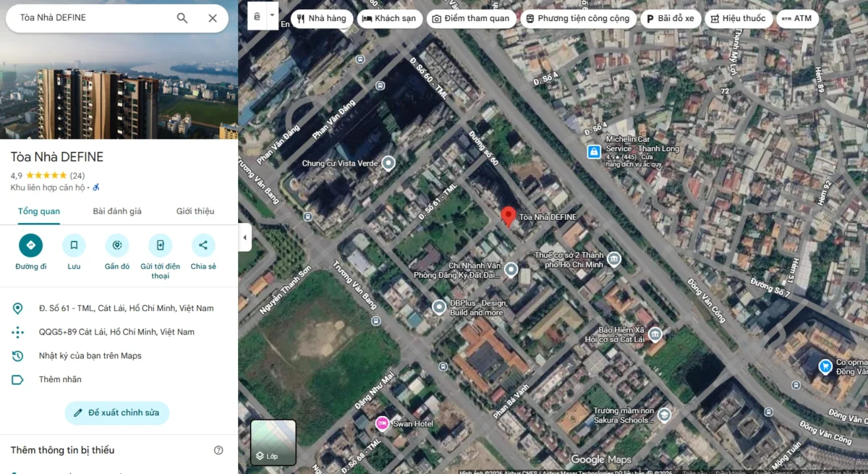Open the Bài đánh giá tab
The image size is (868, 474).
pos(117,211)
